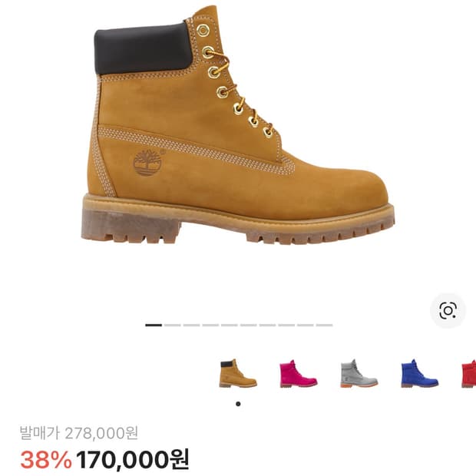Image resolution: width=476 pixels, height=476 pixels.
Task: Jump to ninth image carousel indicator
Action: [x=306, y=325]
